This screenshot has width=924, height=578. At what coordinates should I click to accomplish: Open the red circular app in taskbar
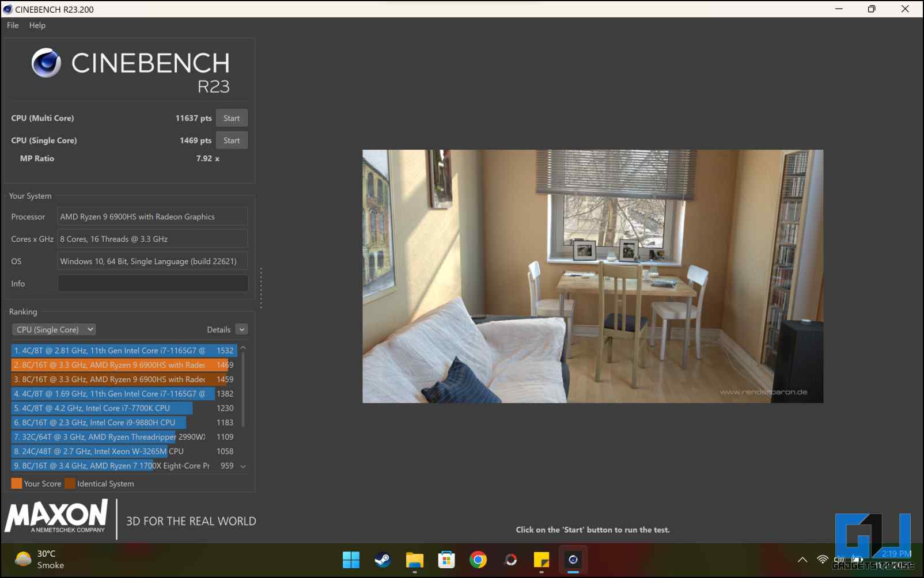click(x=510, y=560)
